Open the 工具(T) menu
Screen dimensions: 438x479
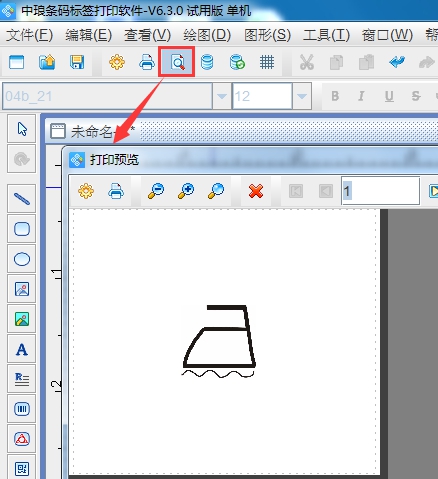pyautogui.click(x=326, y=35)
